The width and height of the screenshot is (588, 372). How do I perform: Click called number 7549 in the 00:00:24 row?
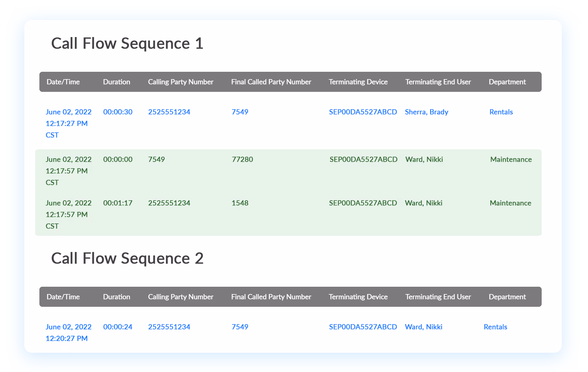pyautogui.click(x=240, y=327)
